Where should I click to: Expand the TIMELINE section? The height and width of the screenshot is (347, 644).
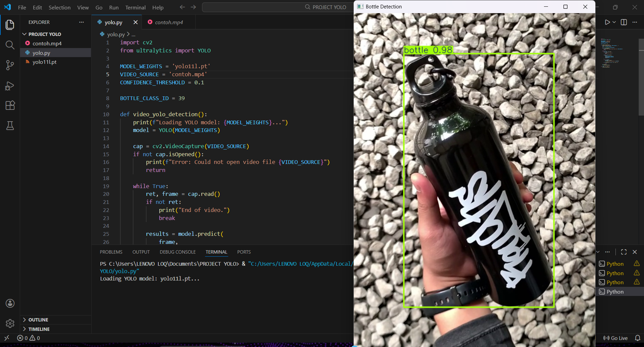[x=39, y=329]
